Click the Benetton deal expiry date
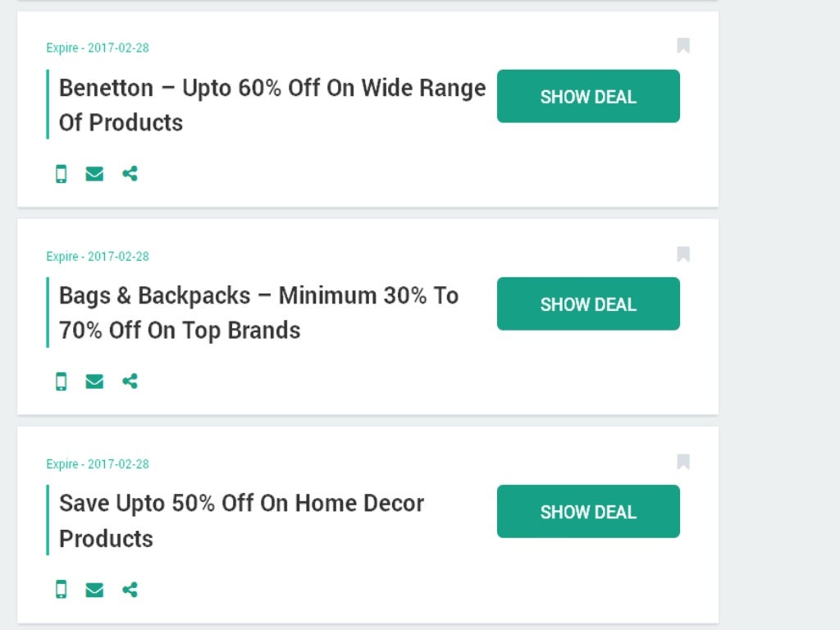The width and height of the screenshot is (840, 630). [98, 48]
